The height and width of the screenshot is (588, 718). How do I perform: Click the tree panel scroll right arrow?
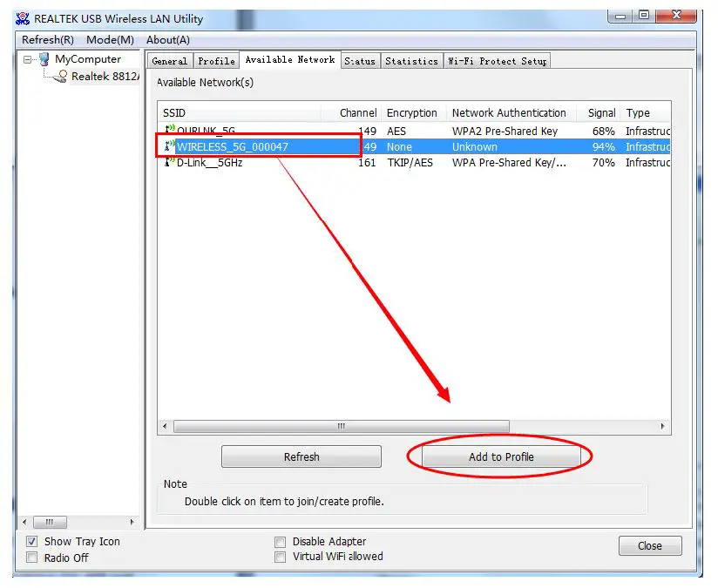[132, 522]
